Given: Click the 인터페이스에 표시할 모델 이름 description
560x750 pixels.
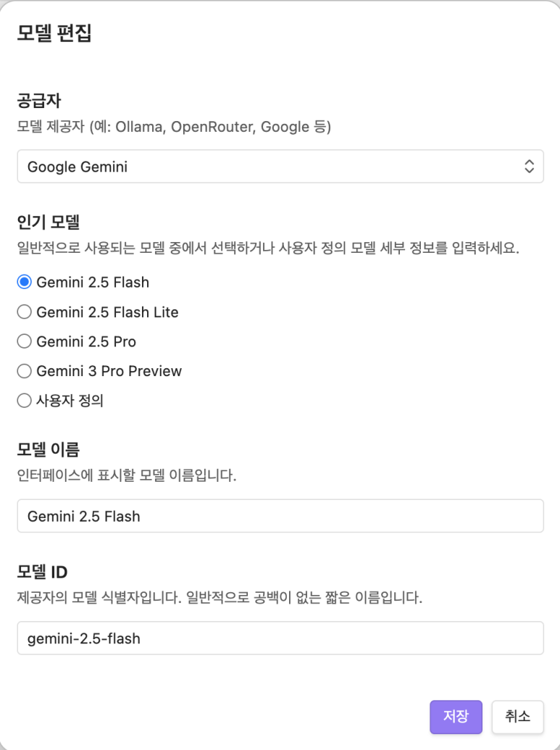Looking at the screenshot, I should click(127, 477).
